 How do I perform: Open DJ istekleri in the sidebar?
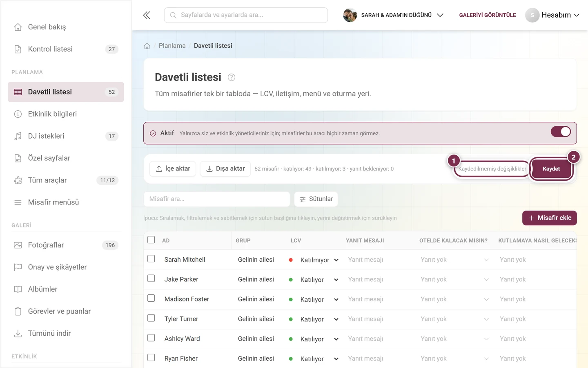66,136
